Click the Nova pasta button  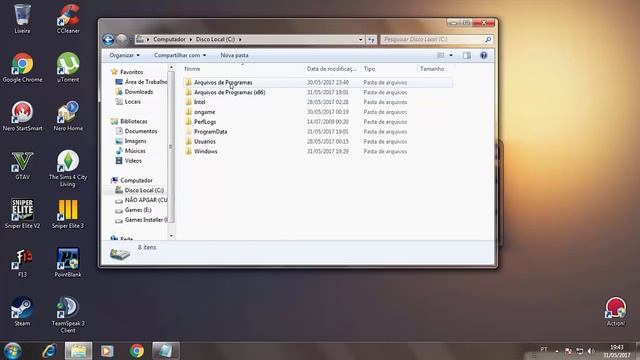click(234, 55)
